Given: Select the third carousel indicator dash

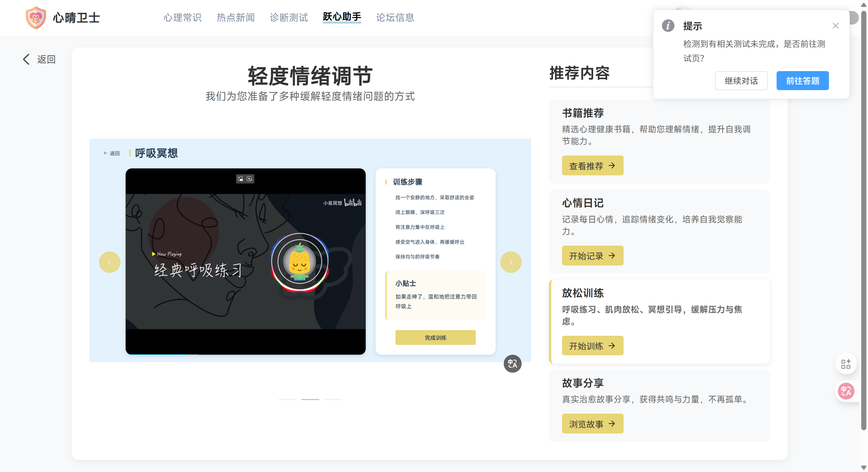Looking at the screenshot, I should tap(333, 400).
